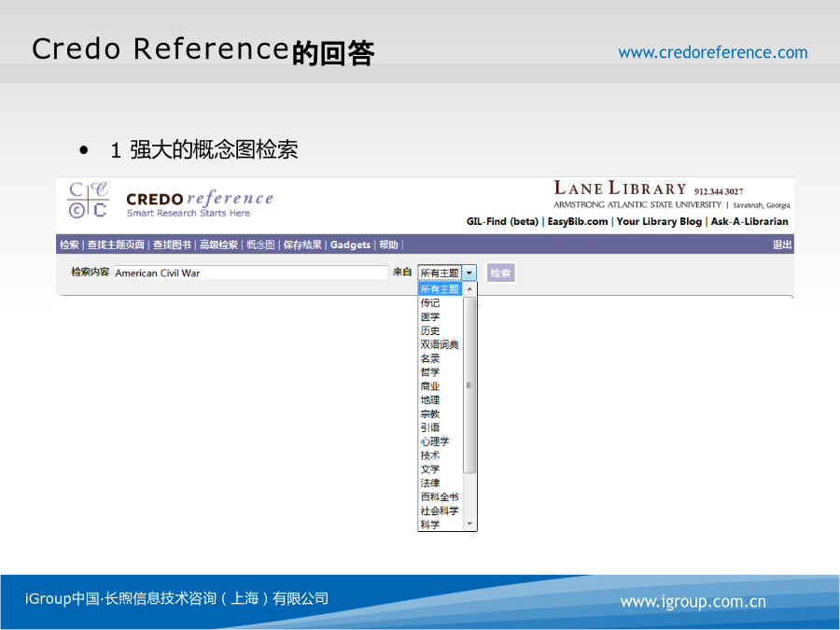Focus the American Civil War search field
The image size is (840, 630).
[x=251, y=273]
